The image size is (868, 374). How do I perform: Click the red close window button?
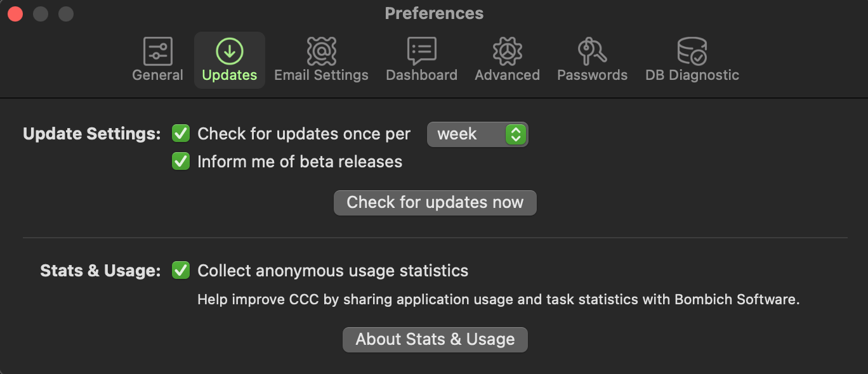(x=15, y=13)
